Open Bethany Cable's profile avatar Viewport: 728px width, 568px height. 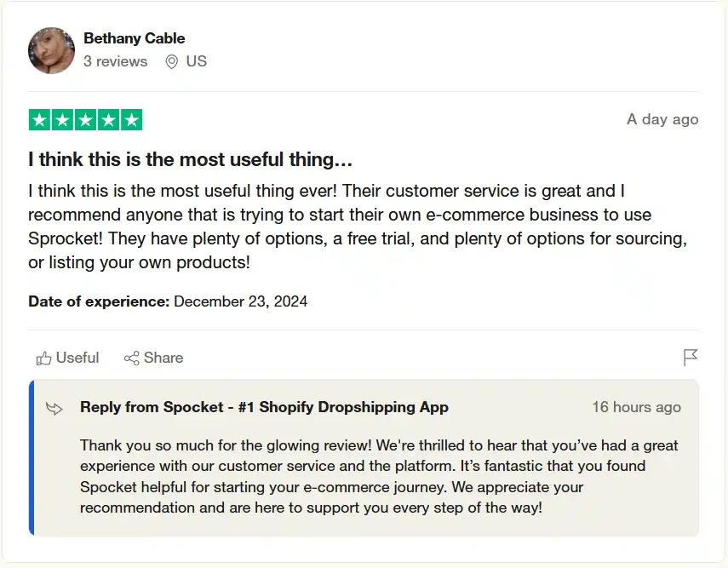tap(51, 50)
